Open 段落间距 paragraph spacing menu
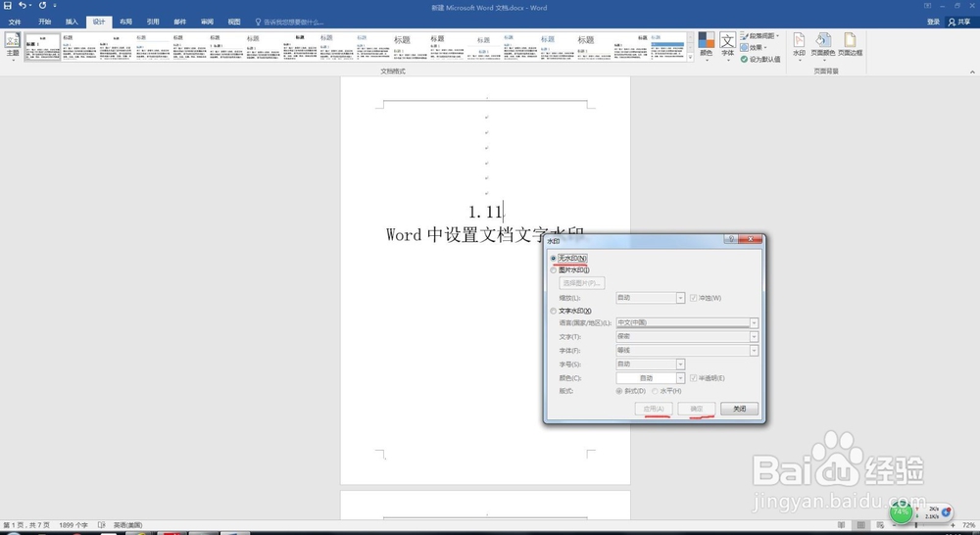Viewport: 980px width, 535px height. tap(760, 36)
